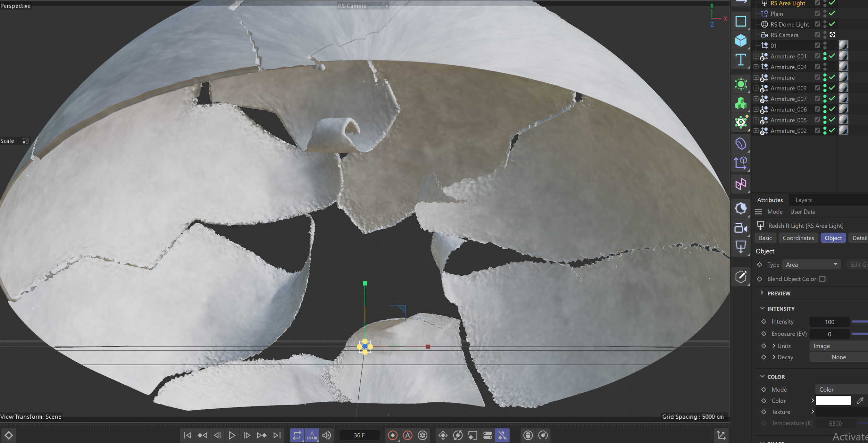
Task: Select RS Dome Light in object list
Action: pyautogui.click(x=790, y=24)
